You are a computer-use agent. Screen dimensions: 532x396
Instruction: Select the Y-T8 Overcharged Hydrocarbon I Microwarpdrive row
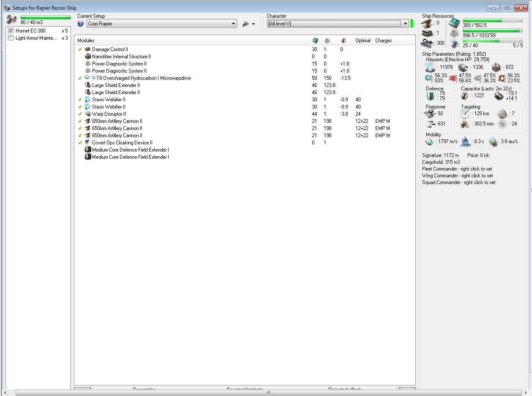245,78
